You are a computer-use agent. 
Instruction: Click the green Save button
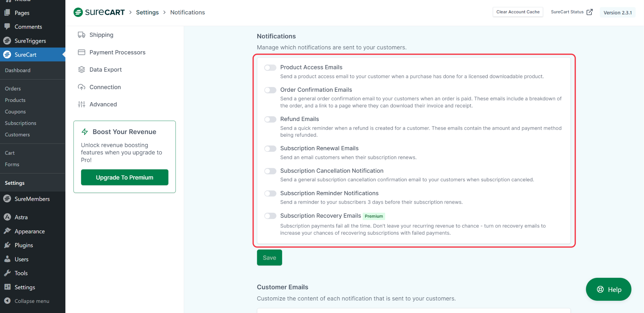tap(269, 258)
